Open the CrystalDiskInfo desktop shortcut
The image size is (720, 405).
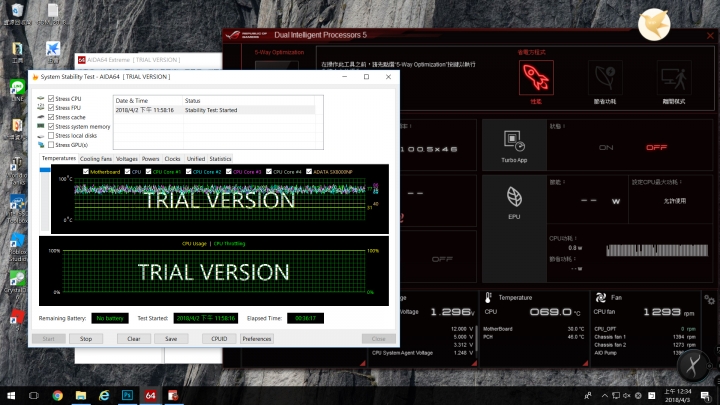point(17,285)
